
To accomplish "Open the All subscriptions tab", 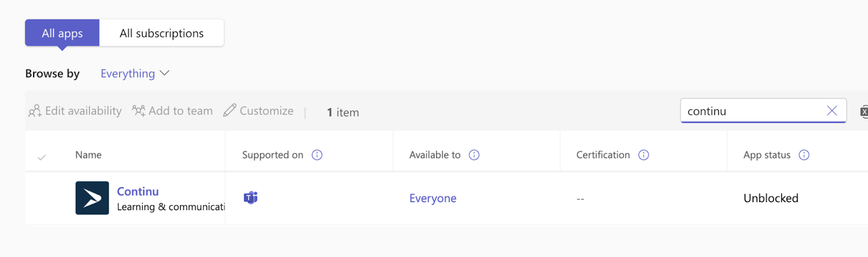I will 162,33.
